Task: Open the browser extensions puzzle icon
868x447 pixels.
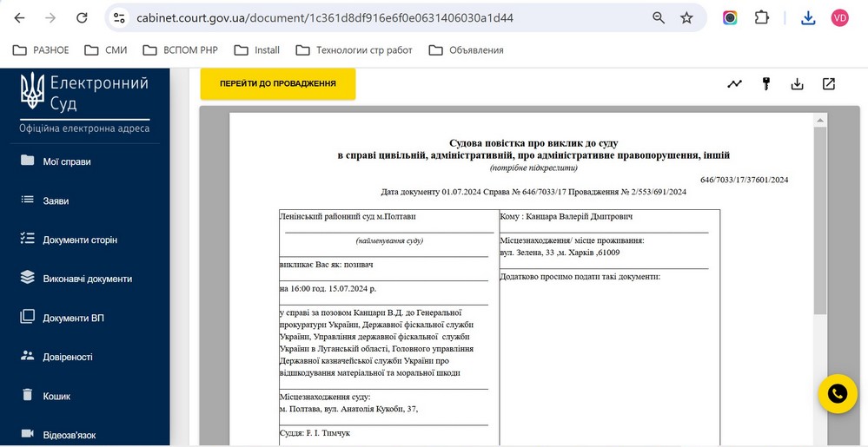Action: tap(762, 17)
